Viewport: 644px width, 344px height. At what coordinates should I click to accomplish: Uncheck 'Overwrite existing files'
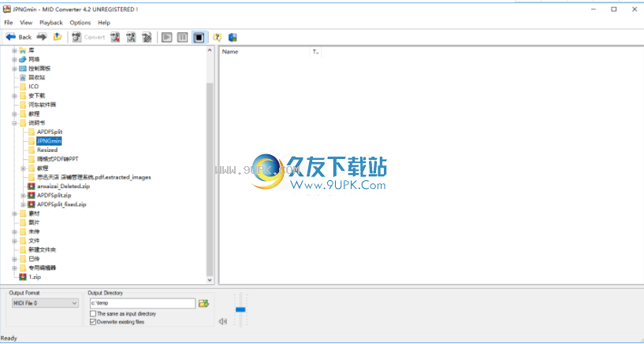(x=93, y=322)
